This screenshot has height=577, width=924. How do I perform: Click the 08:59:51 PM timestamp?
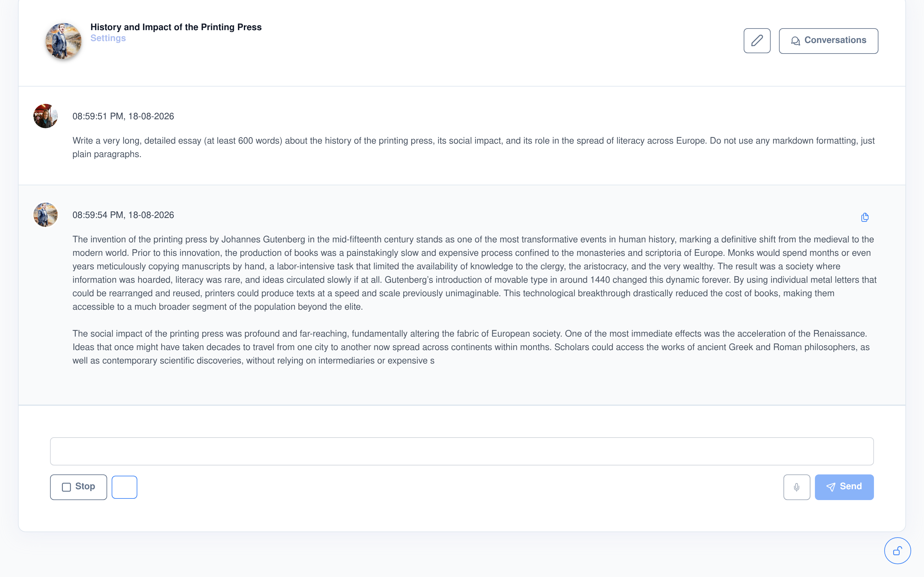coord(123,116)
